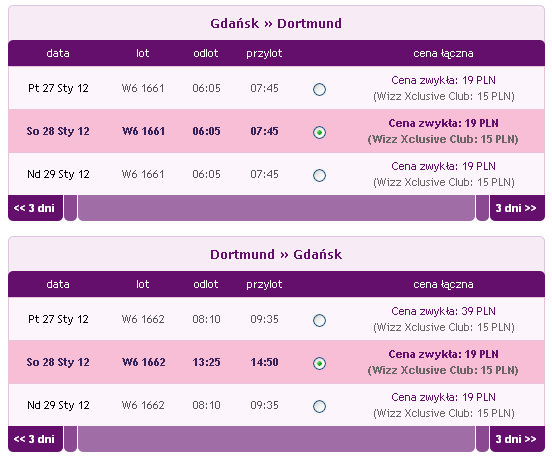Select Nd 29 Sty Gdańsk–Dortmund flight radio
552x465 pixels.
point(319,175)
